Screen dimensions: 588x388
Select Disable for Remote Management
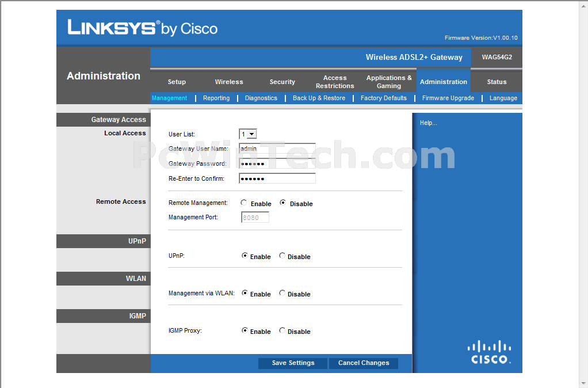[x=282, y=203]
